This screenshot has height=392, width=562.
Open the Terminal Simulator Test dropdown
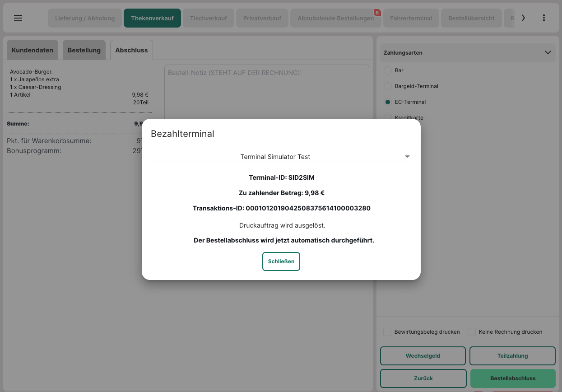[x=282, y=157]
